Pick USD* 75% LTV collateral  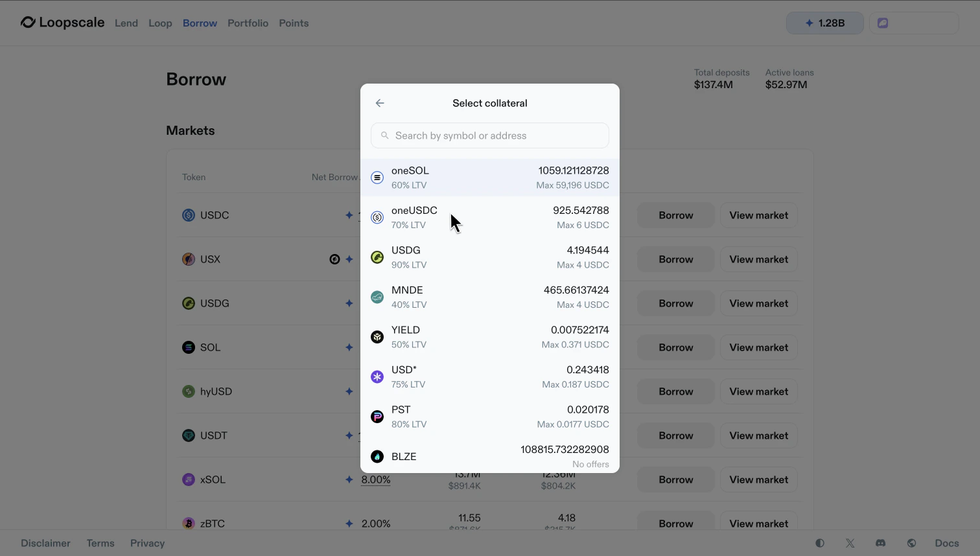[490, 377]
